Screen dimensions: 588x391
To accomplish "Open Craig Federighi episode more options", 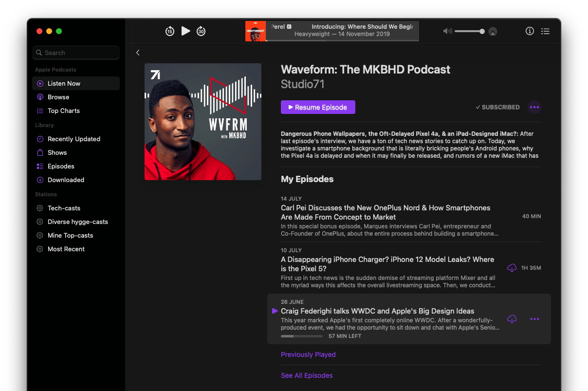I will 534,319.
